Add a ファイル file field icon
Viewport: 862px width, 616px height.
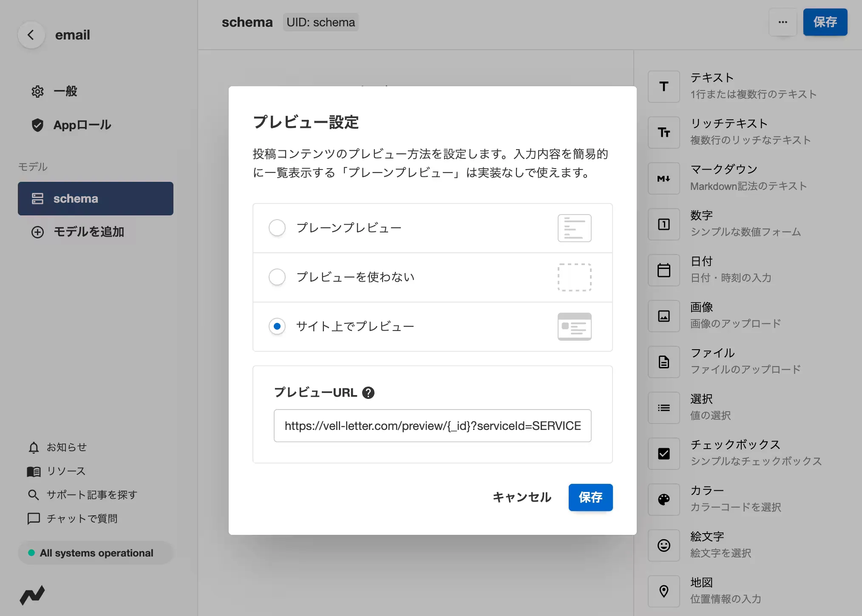[664, 362]
